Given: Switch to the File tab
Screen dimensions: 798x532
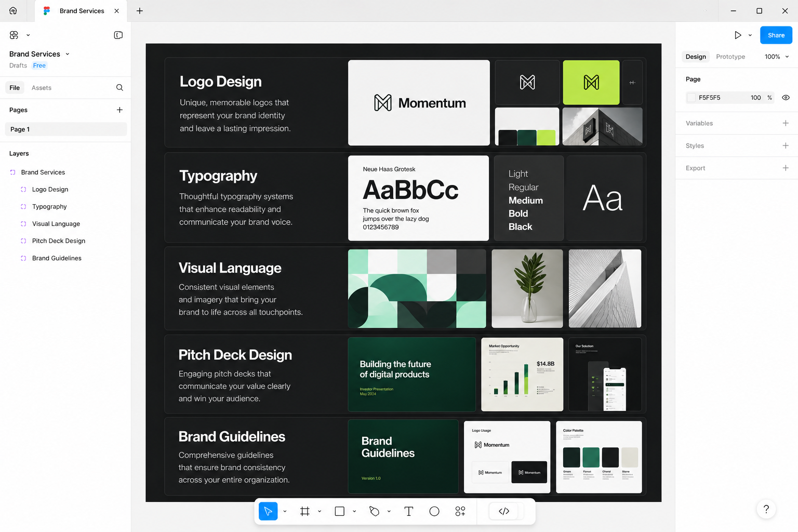Looking at the screenshot, I should (15, 88).
